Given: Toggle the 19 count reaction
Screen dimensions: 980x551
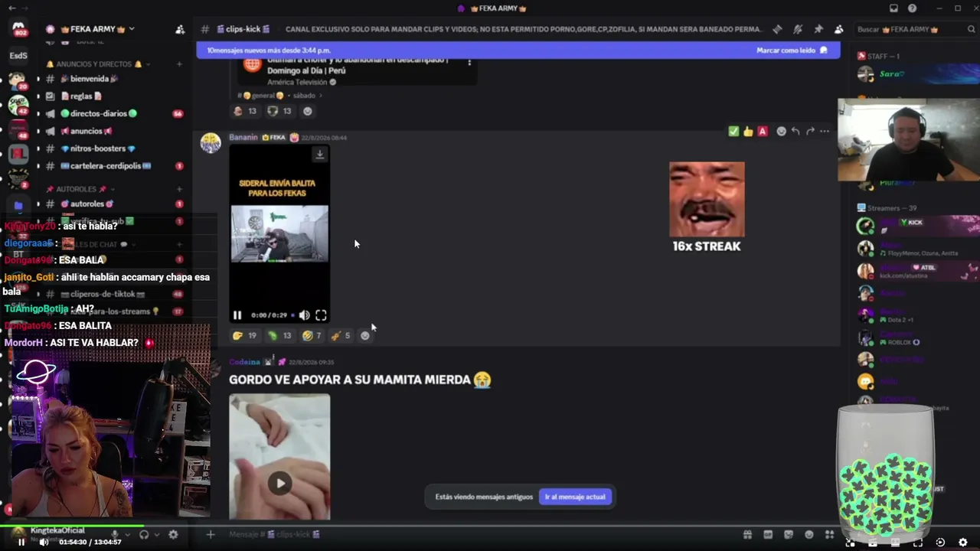Looking at the screenshot, I should 245,335.
